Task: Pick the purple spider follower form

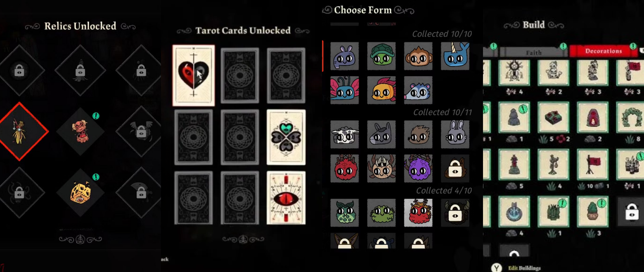Action: [x=418, y=168]
